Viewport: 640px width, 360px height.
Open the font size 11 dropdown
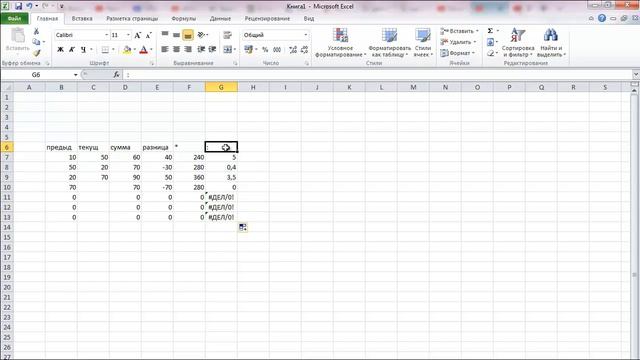128,35
